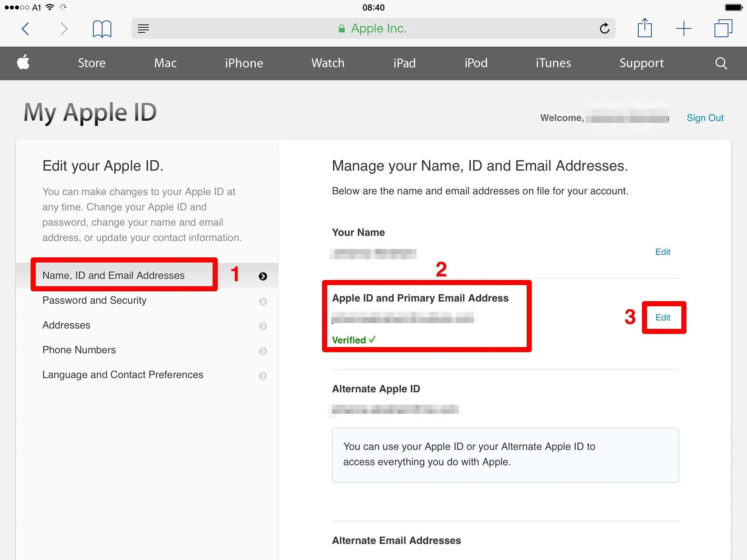Show all open tabs icon

click(x=723, y=28)
